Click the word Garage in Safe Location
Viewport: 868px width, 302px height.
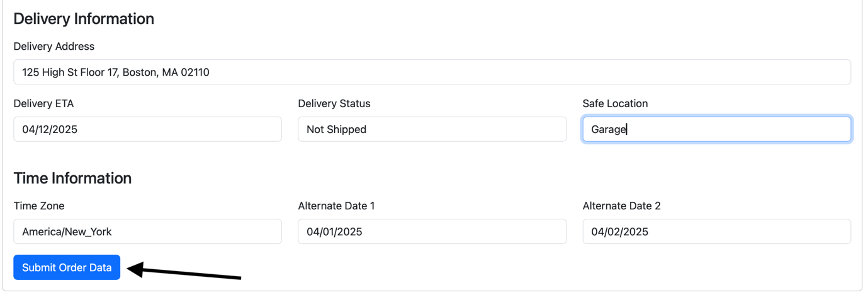609,129
